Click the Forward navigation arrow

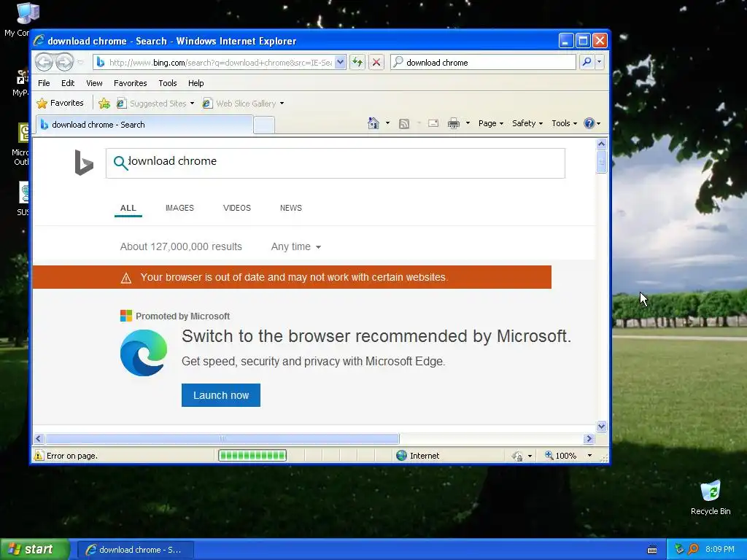tap(65, 62)
